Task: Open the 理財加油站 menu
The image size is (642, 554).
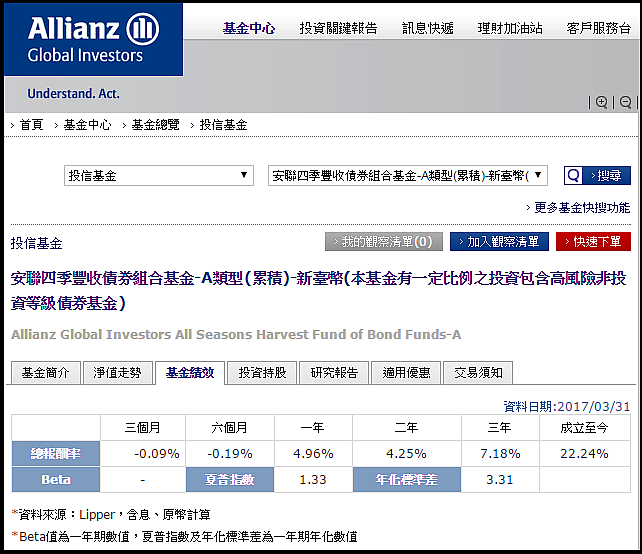Action: [510, 28]
